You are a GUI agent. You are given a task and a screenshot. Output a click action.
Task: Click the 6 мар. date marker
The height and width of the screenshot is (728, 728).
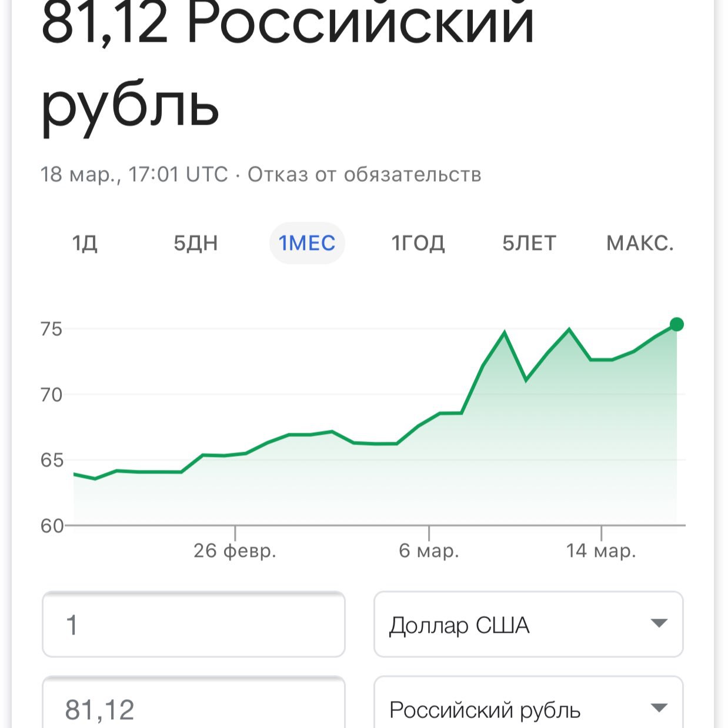429,551
